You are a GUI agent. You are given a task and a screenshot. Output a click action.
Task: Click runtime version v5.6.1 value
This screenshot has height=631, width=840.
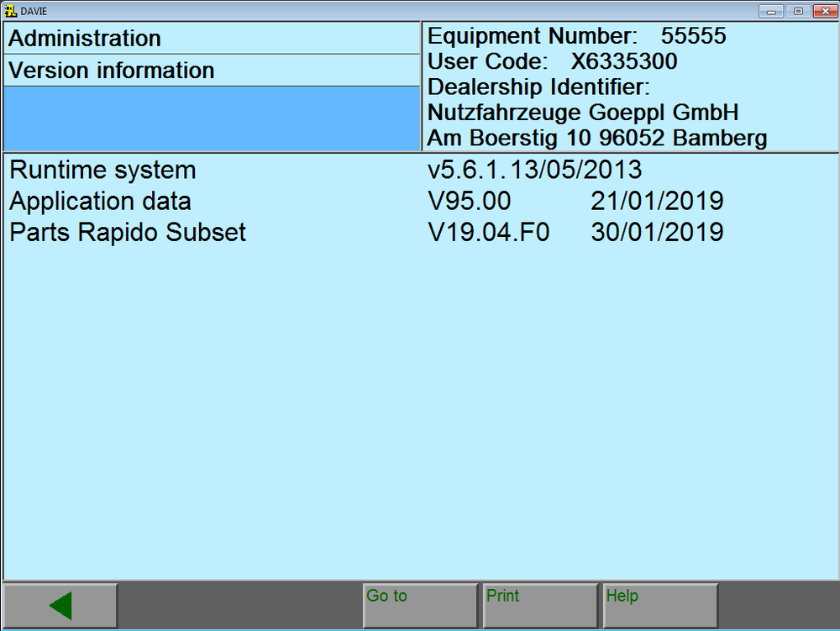coord(535,170)
